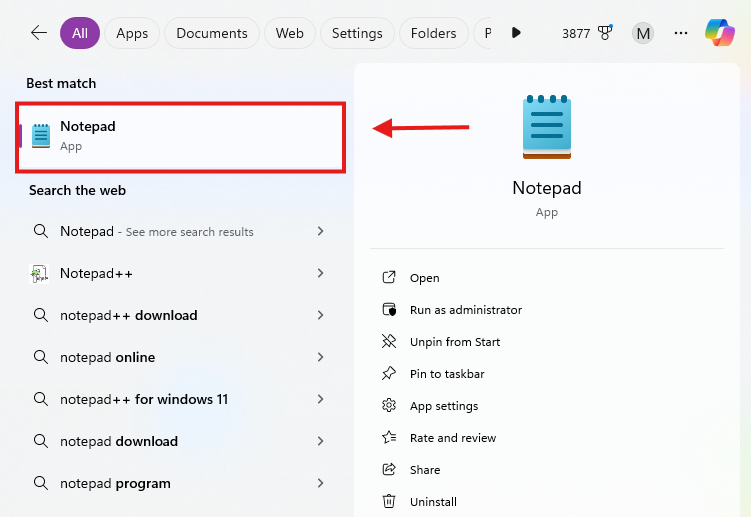751x517 pixels.
Task: Open the Copilot icon in the header
Action: coord(719,33)
